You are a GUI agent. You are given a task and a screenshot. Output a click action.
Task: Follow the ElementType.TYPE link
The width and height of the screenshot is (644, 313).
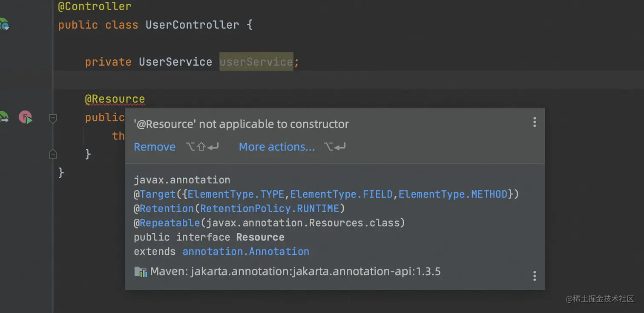tap(236, 194)
